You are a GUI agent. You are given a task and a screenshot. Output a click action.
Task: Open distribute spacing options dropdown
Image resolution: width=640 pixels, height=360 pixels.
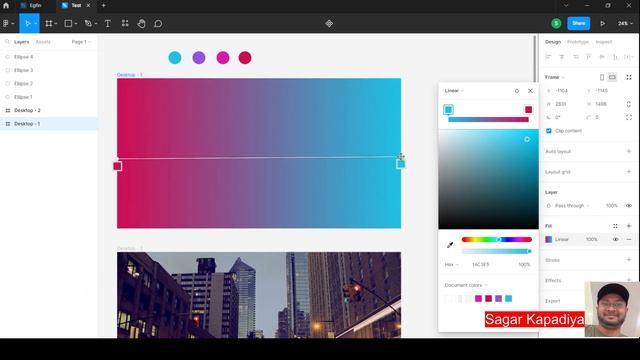[629, 57]
